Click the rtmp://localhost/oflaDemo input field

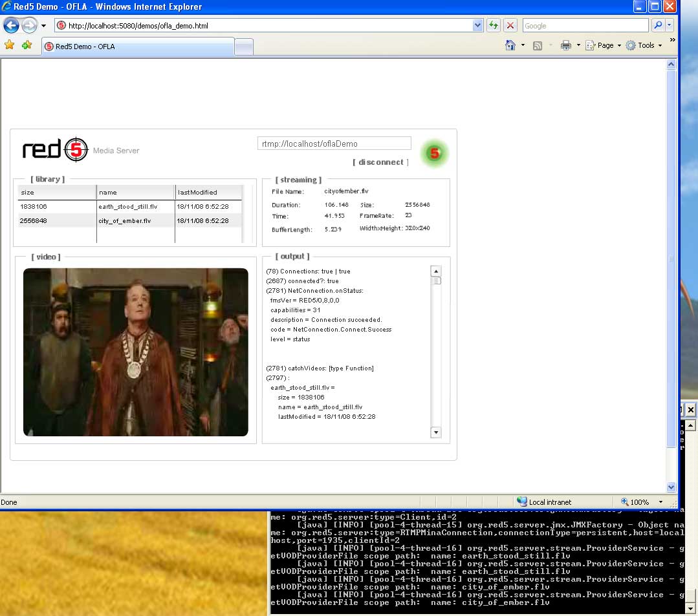point(334,143)
